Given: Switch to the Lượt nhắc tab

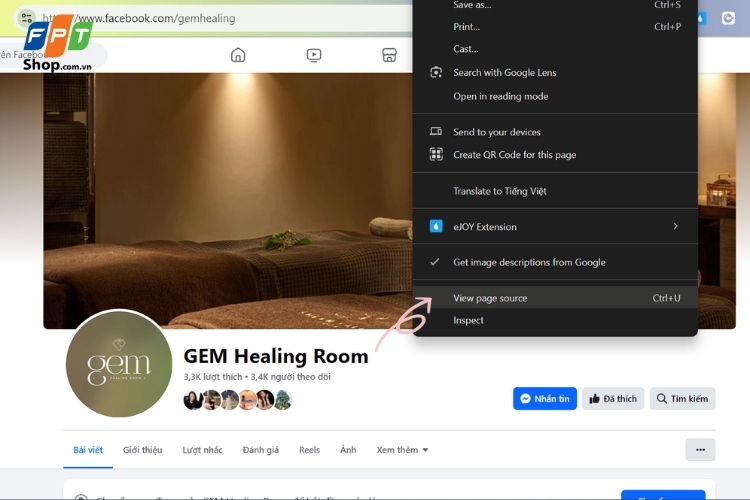Looking at the screenshot, I should [202, 450].
